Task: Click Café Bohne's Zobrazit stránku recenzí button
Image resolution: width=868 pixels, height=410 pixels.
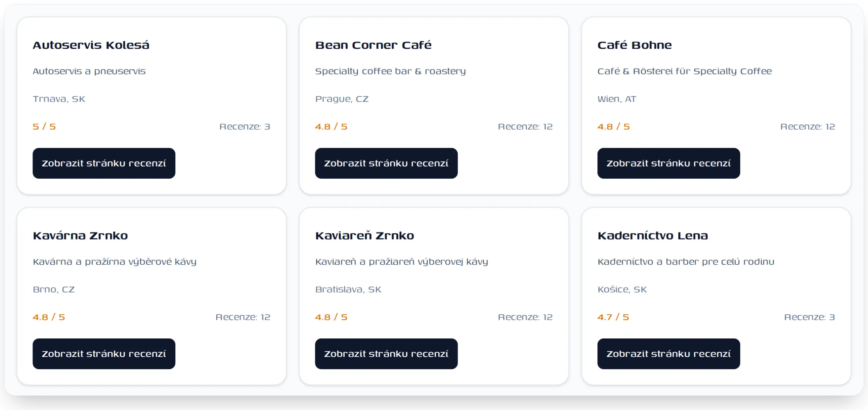Action: (x=669, y=163)
